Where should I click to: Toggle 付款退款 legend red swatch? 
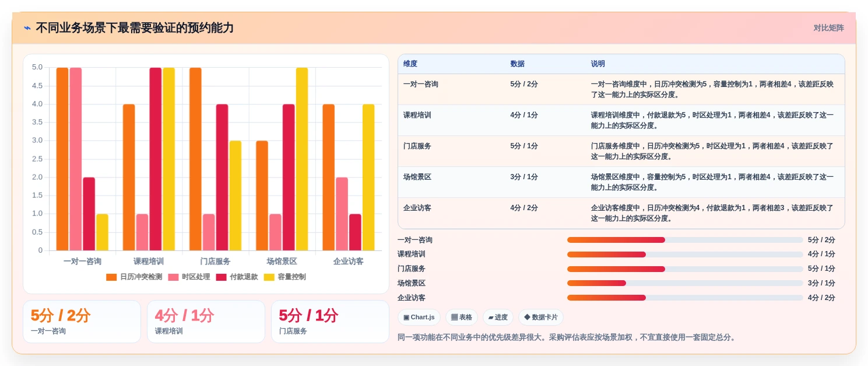[x=221, y=277]
